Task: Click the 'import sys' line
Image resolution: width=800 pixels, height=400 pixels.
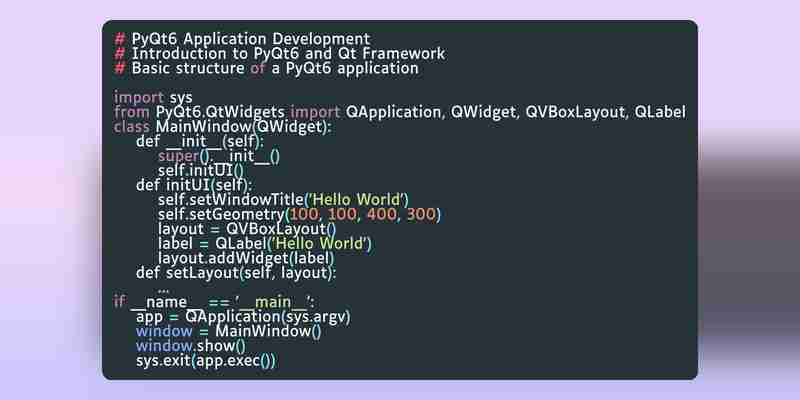Action: click(154, 97)
